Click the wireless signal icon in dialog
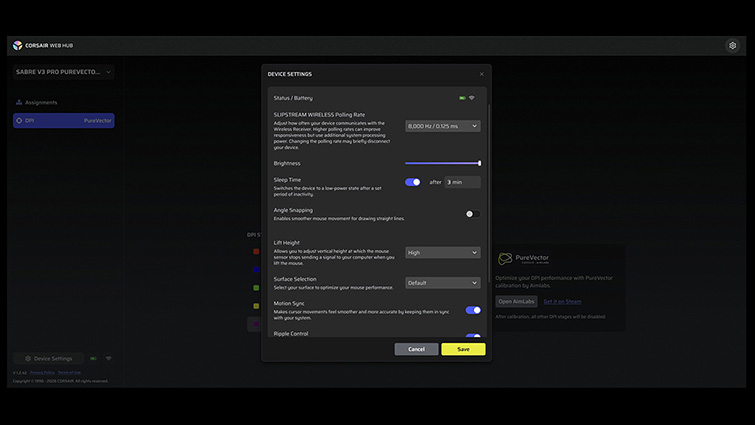Viewport: 755px width, 425px height. tap(472, 98)
